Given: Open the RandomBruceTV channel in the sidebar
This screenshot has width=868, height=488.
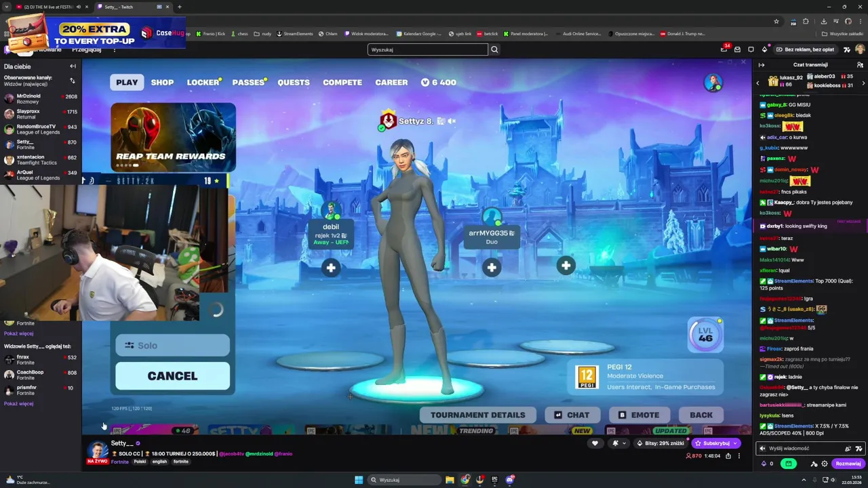Looking at the screenshot, I should click(x=41, y=129).
